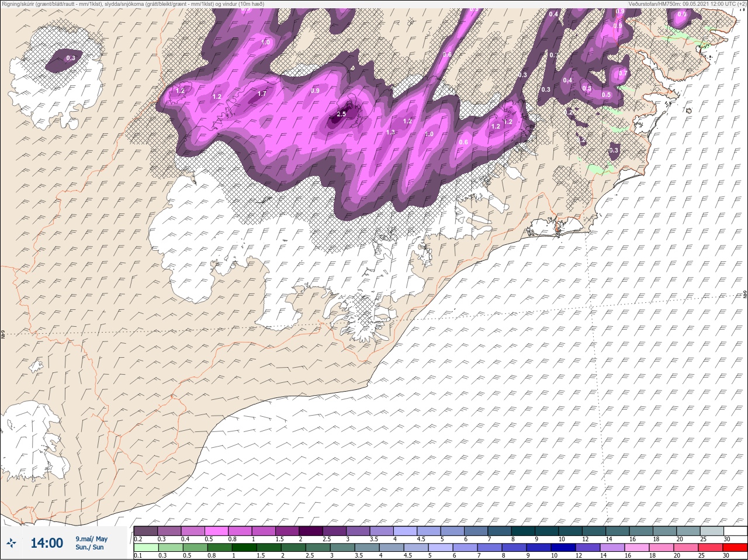Click the '0.1' label under bottom legend row
Screen dimensions: 748x560
click(138, 555)
